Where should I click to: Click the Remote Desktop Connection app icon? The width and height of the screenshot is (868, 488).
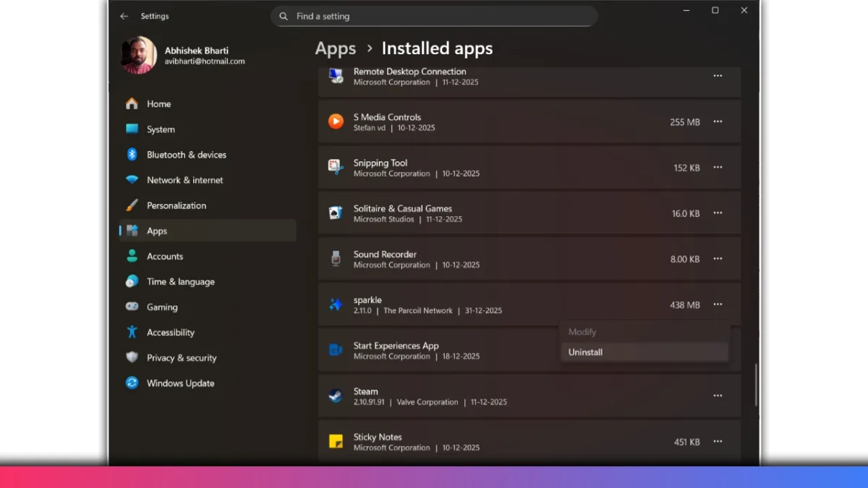tap(336, 76)
